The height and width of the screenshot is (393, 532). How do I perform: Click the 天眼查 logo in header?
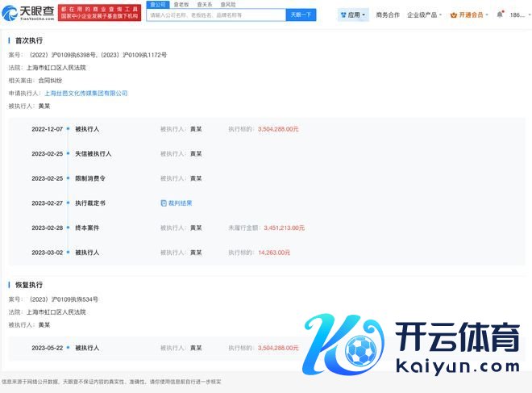pos(28,14)
